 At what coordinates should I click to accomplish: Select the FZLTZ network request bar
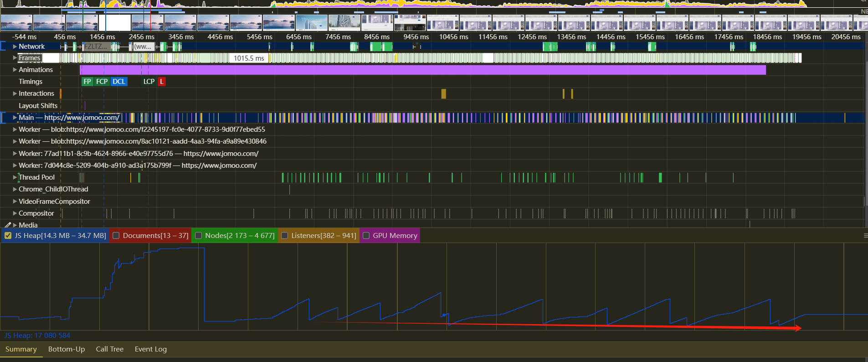pos(96,47)
